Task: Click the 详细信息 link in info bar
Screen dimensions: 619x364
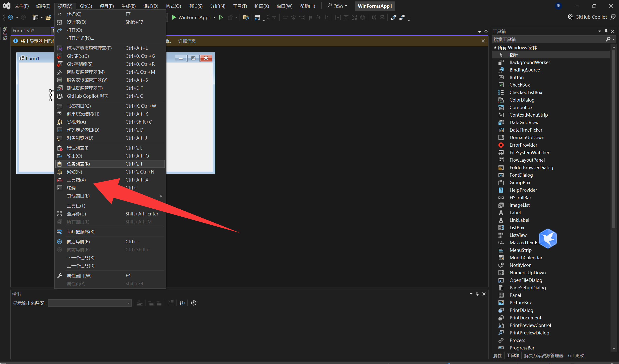Action: pyautogui.click(x=187, y=41)
